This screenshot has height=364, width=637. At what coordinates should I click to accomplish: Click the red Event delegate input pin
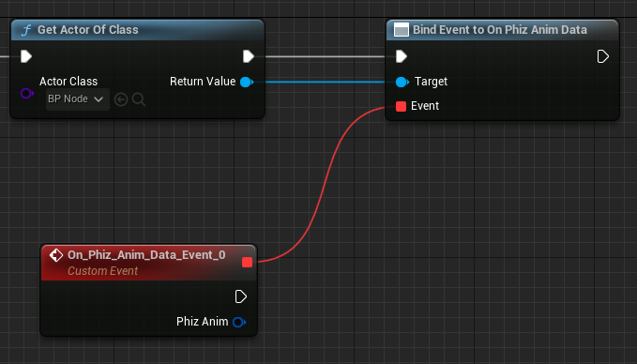[x=401, y=106]
